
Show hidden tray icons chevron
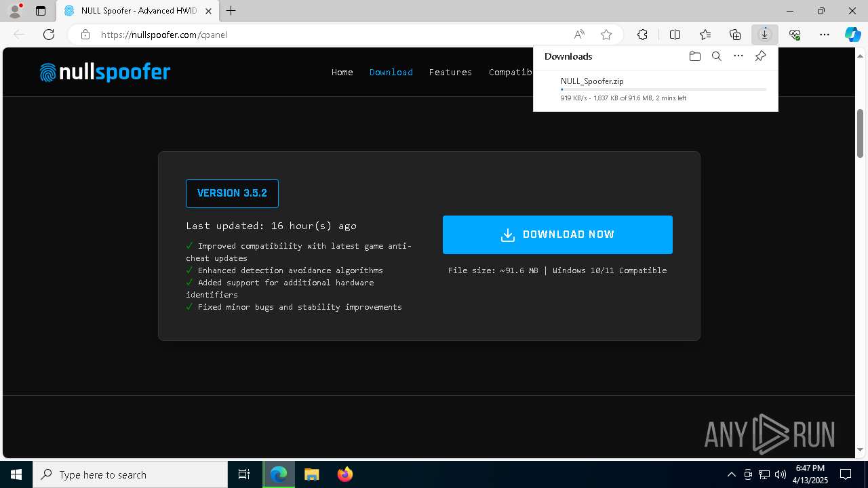pos(731,474)
